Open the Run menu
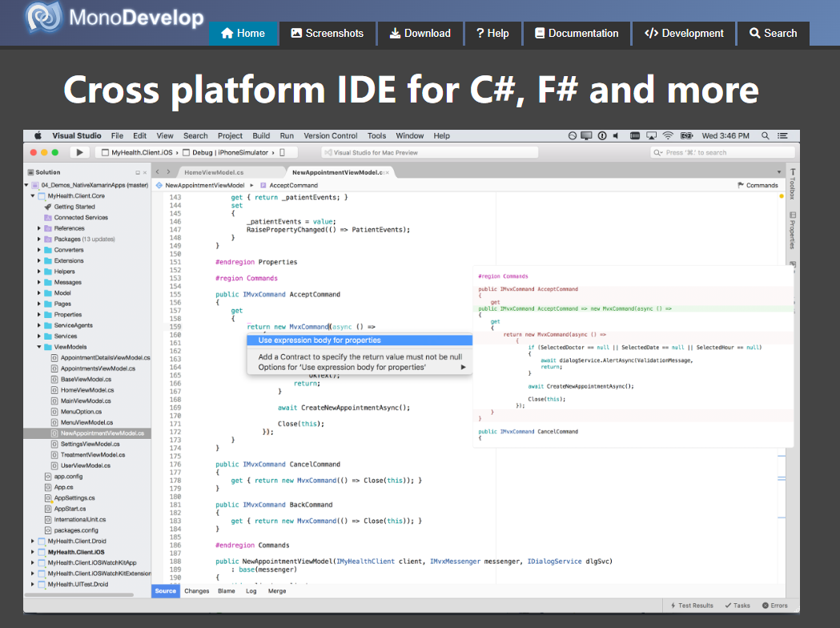The height and width of the screenshot is (628, 840). click(287, 135)
